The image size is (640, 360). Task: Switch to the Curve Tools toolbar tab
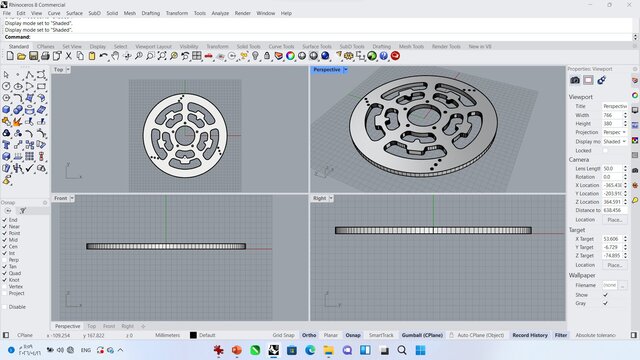[x=281, y=47]
